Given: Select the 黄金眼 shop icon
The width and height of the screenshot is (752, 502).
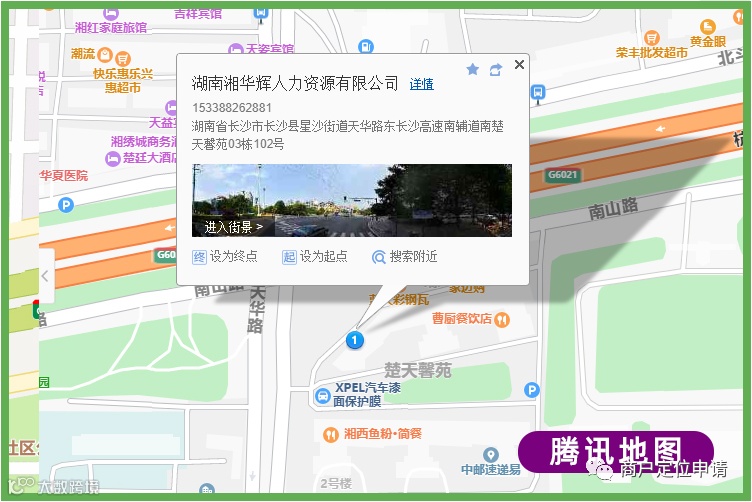Looking at the screenshot, I should tap(707, 26).
